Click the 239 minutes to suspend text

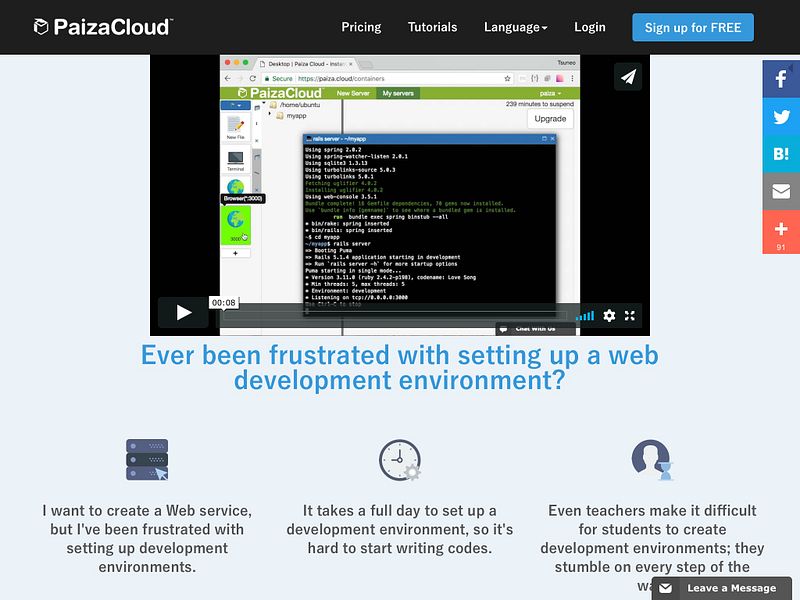pos(540,104)
